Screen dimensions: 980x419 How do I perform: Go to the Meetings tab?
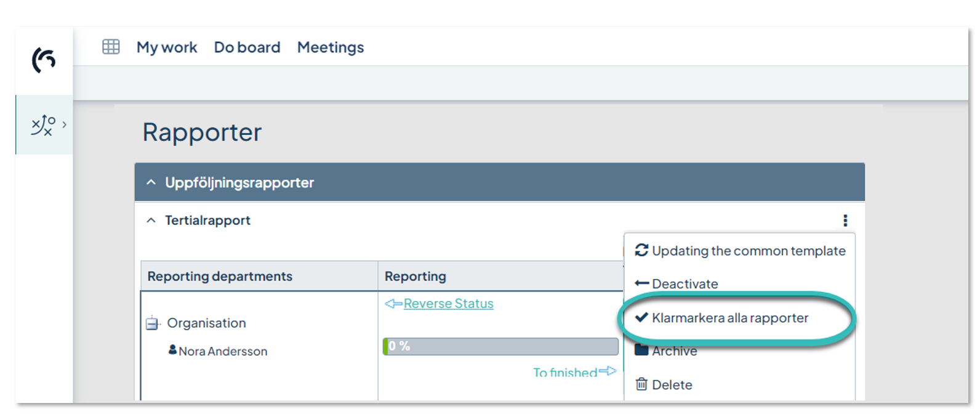(331, 47)
